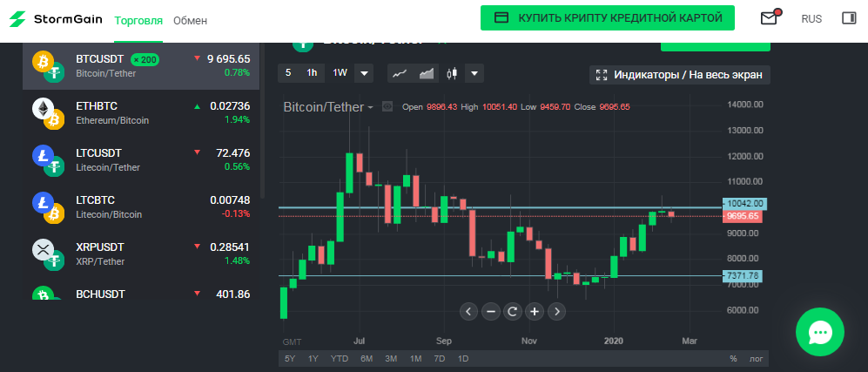Image resolution: width=868 pixels, height=372 pixels.
Task: Reset chart view with refresh button
Action: click(513, 312)
